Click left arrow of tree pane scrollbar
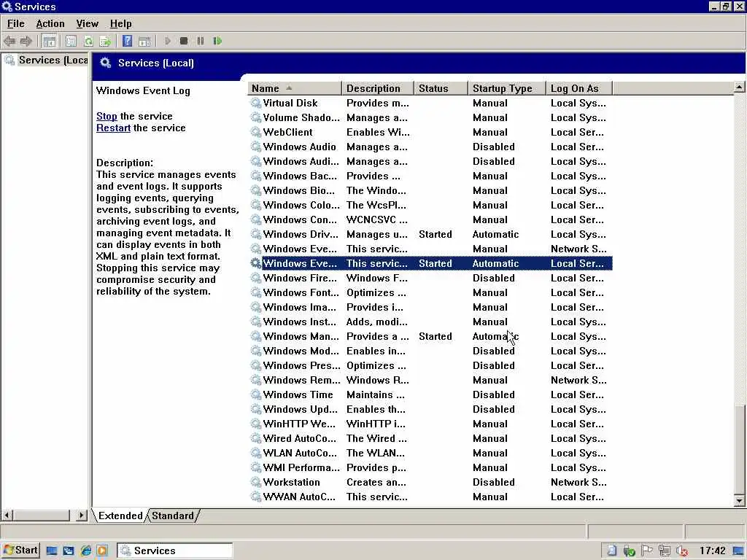Image resolution: width=747 pixels, height=560 pixels. pos(7,516)
